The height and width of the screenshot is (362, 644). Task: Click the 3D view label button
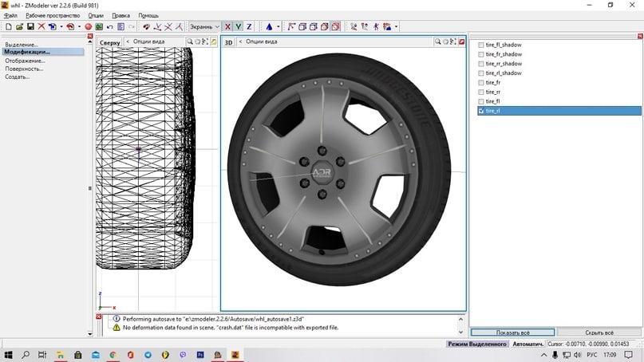[x=228, y=42]
